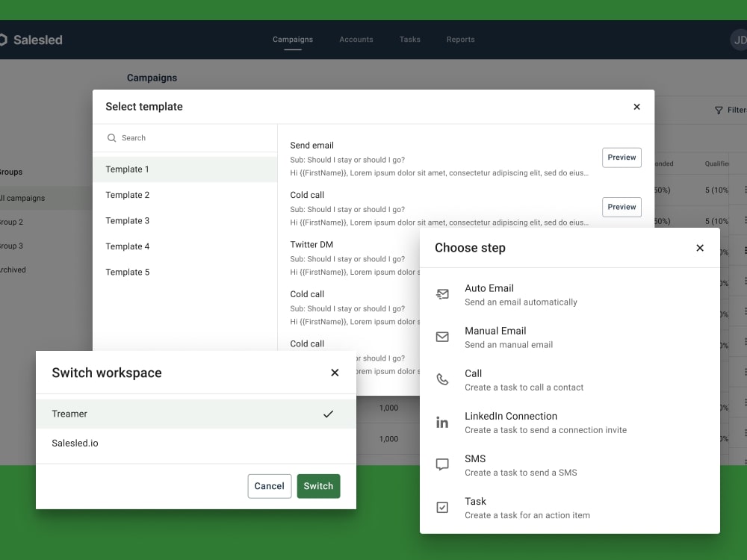This screenshot has width=747, height=560.
Task: Click the search magnifier icon
Action: pos(111,138)
